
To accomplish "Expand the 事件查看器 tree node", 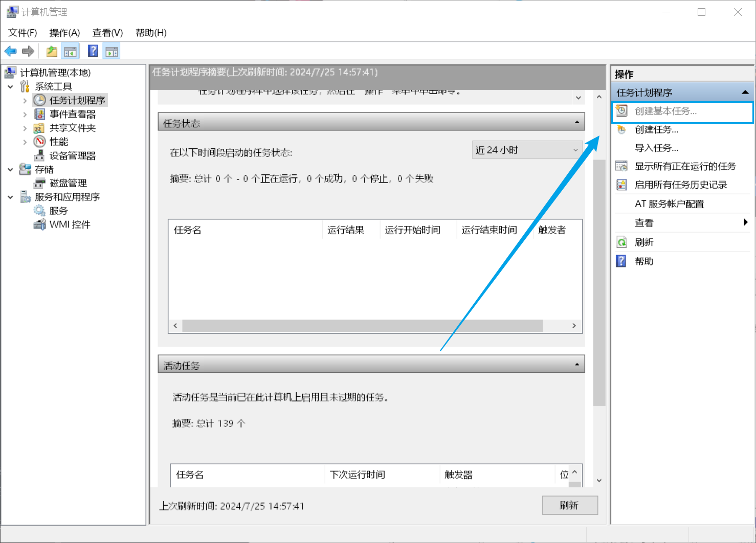I will 25,115.
